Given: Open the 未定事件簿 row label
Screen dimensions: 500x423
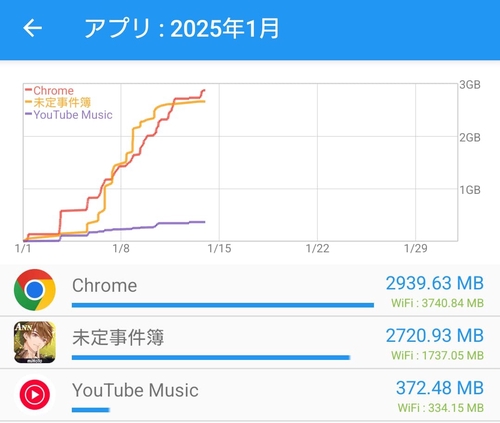Looking at the screenshot, I should point(118,337).
